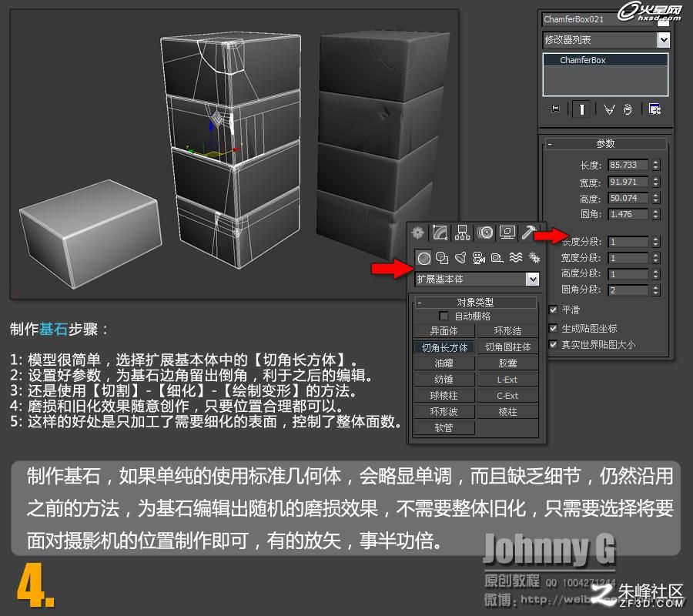Click the 软管 object button
This screenshot has height=616, width=693.
coord(444,428)
